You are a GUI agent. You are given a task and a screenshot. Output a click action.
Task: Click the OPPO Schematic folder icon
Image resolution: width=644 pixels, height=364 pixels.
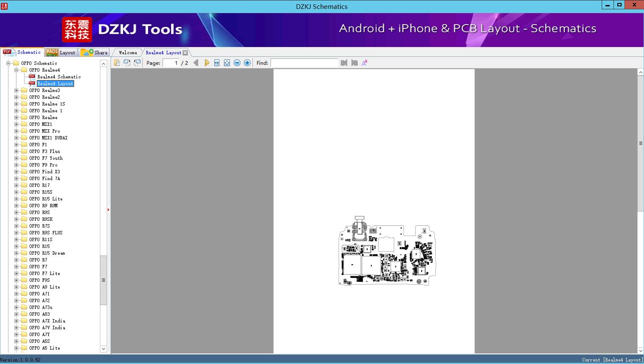(16, 63)
